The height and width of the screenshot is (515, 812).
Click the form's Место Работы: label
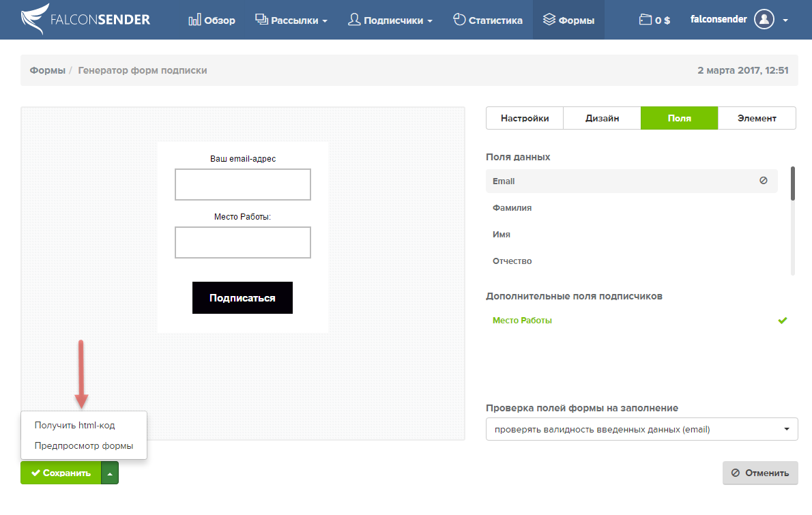coord(242,217)
